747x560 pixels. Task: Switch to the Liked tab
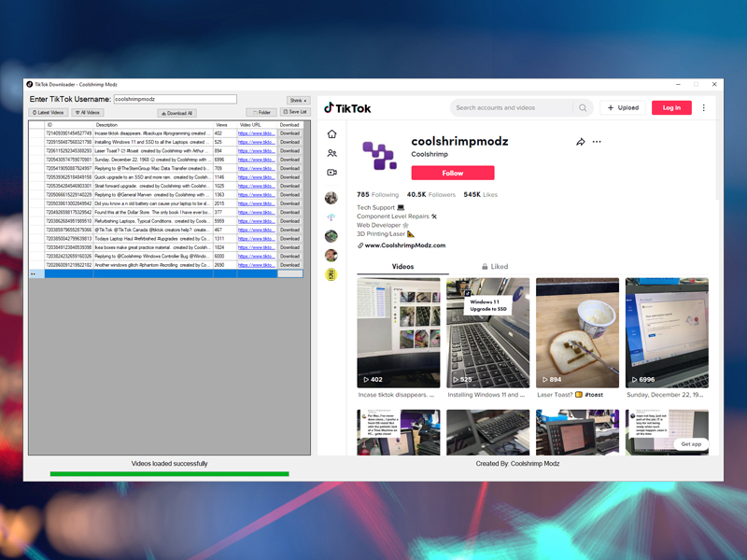[x=495, y=266]
